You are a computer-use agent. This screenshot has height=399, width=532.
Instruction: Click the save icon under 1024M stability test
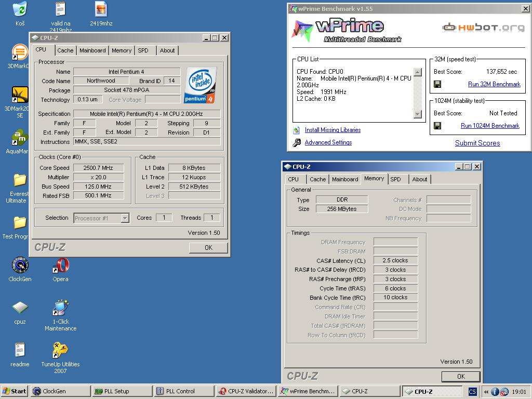(437, 126)
